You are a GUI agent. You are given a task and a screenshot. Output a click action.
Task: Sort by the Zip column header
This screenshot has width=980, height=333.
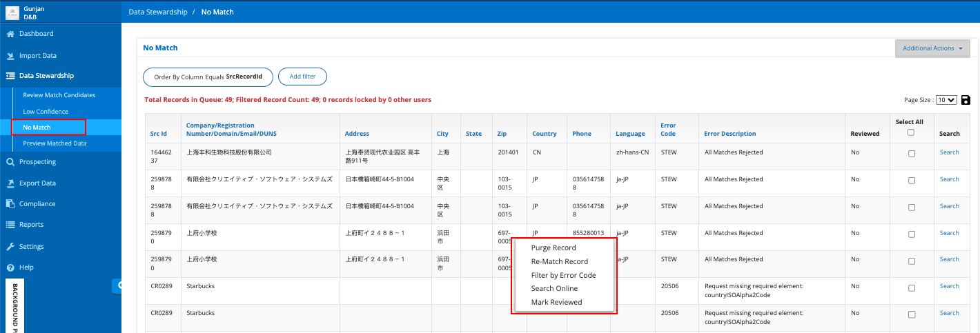click(502, 134)
